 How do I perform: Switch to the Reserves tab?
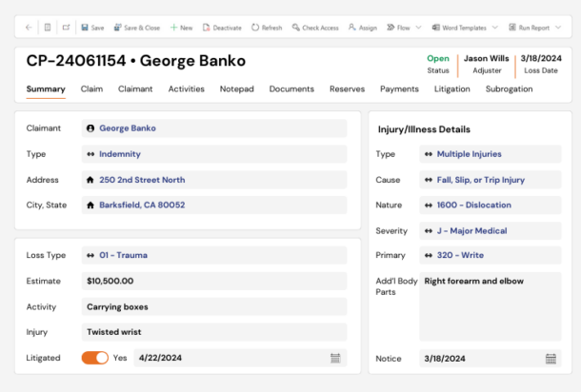pyautogui.click(x=347, y=89)
